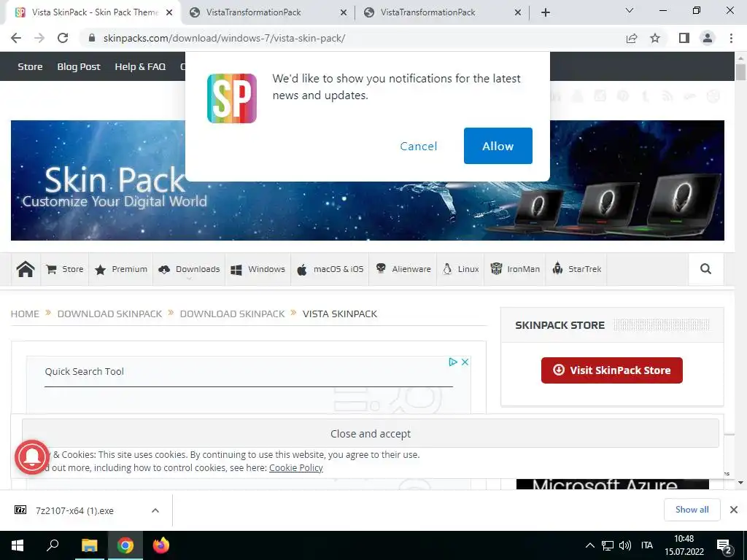747x560 pixels.
Task: Close the second VistaTransformationPack tab
Action: [344, 13]
